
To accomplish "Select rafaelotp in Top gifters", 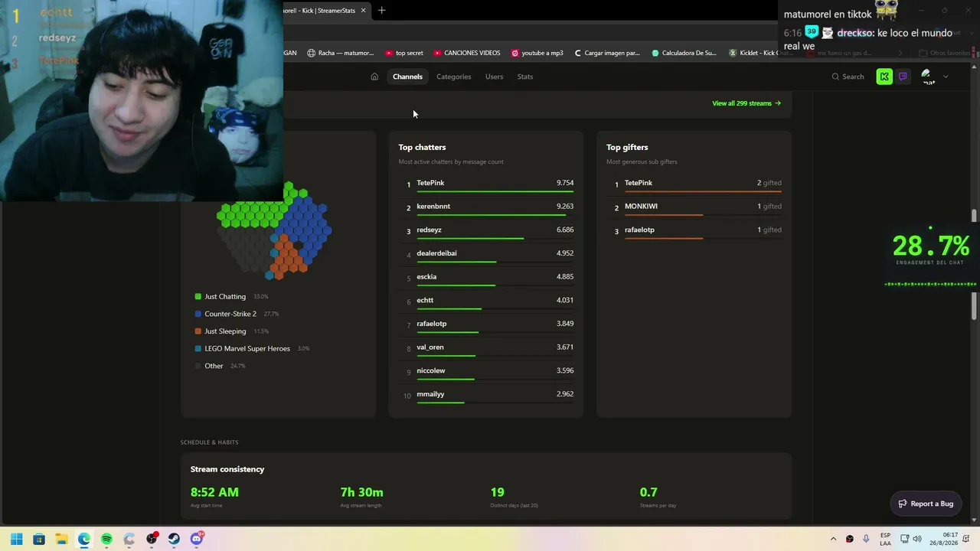I will [639, 230].
